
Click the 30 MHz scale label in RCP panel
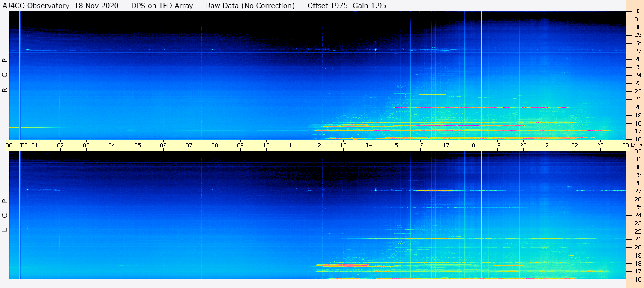point(638,27)
